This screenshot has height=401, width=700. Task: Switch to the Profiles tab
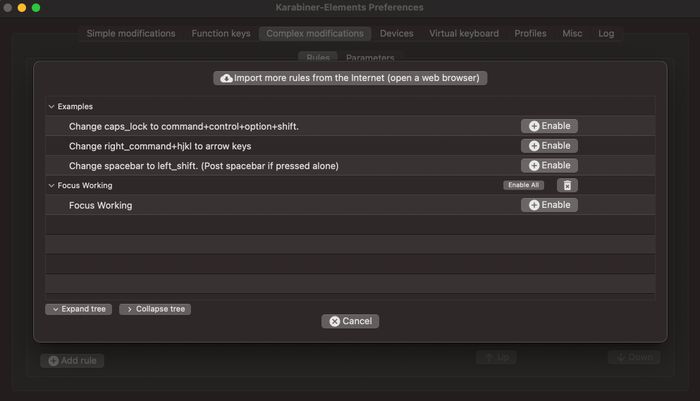[530, 33]
